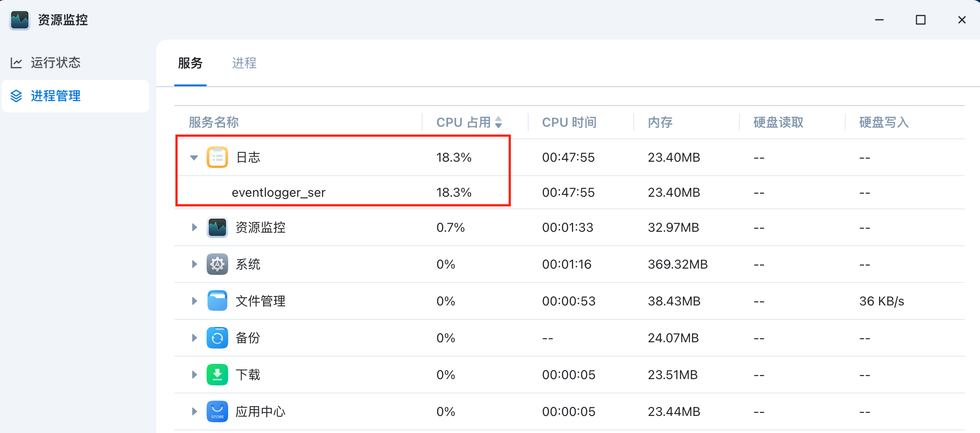The height and width of the screenshot is (433, 980).
Task: Switch to the 进程 tab
Action: tap(244, 63)
